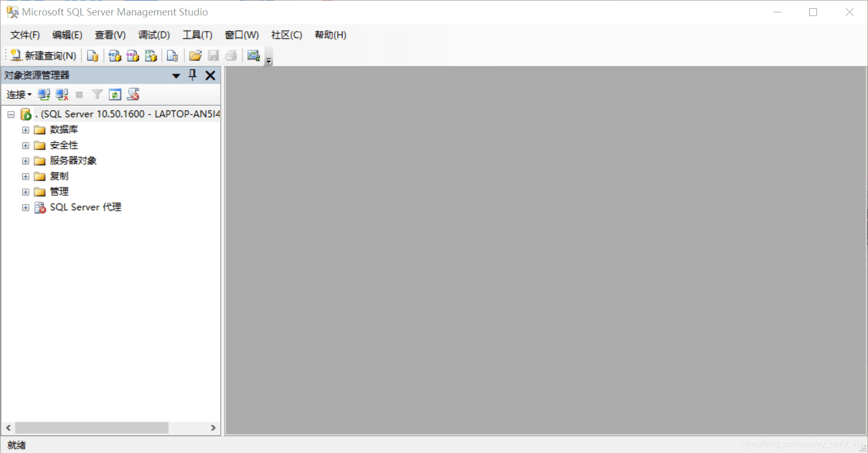Select SQL Server 代理 tree item

click(86, 207)
